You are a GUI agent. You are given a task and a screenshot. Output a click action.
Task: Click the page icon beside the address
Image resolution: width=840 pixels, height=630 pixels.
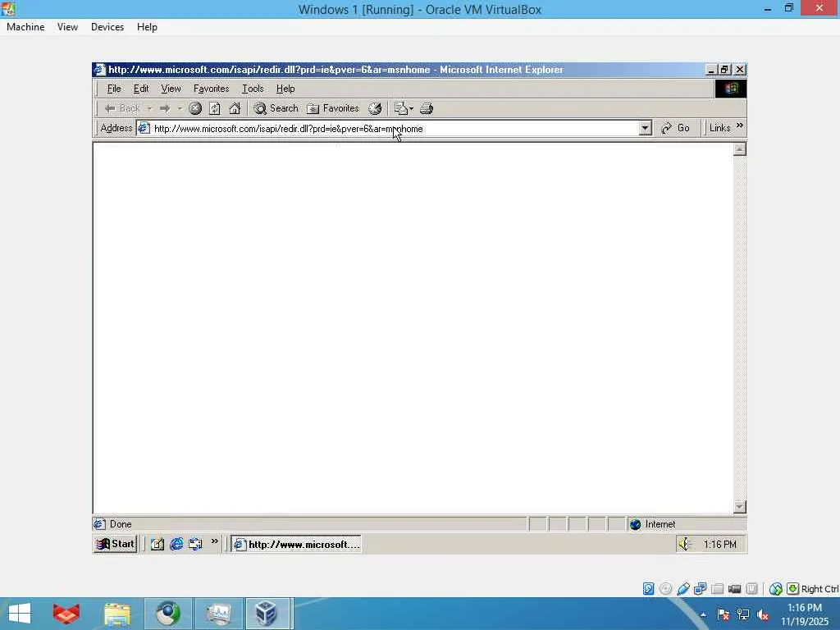pyautogui.click(x=144, y=128)
